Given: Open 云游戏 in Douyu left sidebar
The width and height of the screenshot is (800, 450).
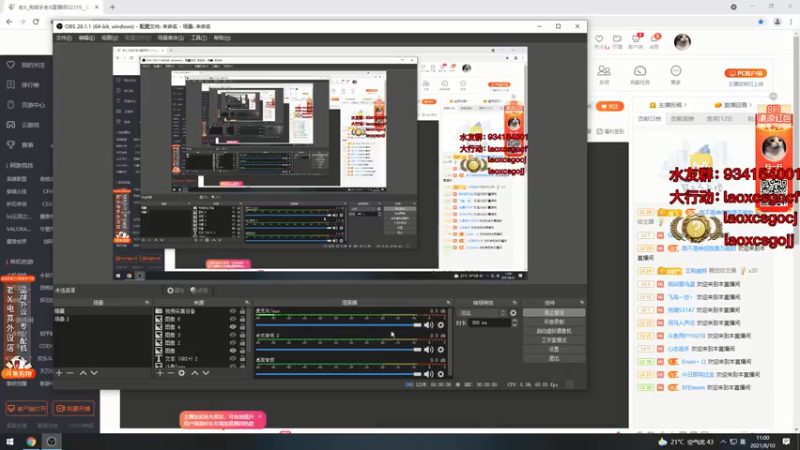Looking at the screenshot, I should pos(24,125).
